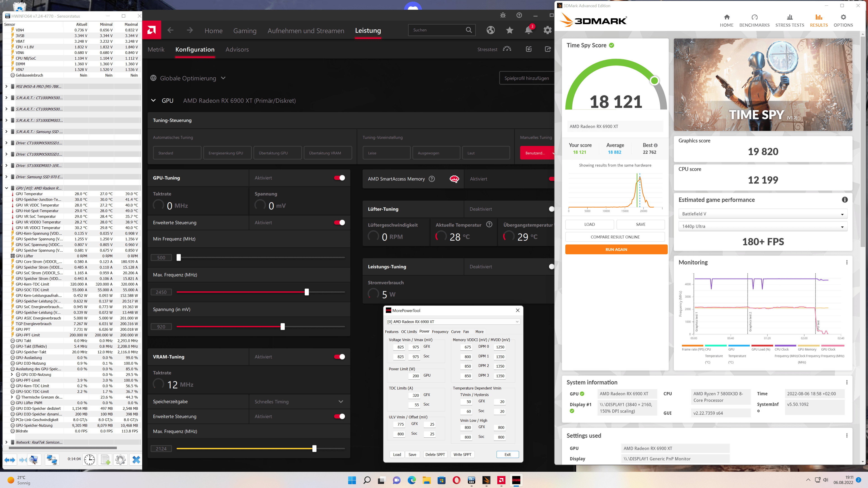Open BENCHMARKS tab in 3DMark
Viewport: 868px width, 488px height.
coord(754,21)
